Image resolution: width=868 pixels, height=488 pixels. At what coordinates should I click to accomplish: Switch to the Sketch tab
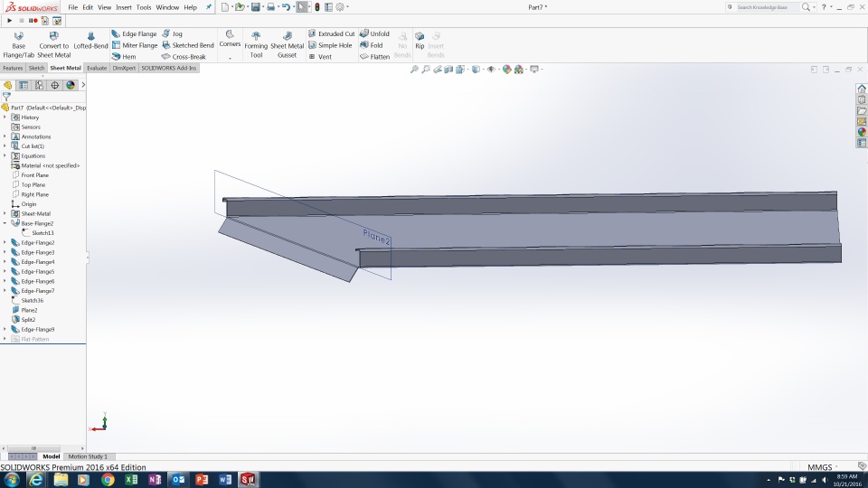[36, 68]
